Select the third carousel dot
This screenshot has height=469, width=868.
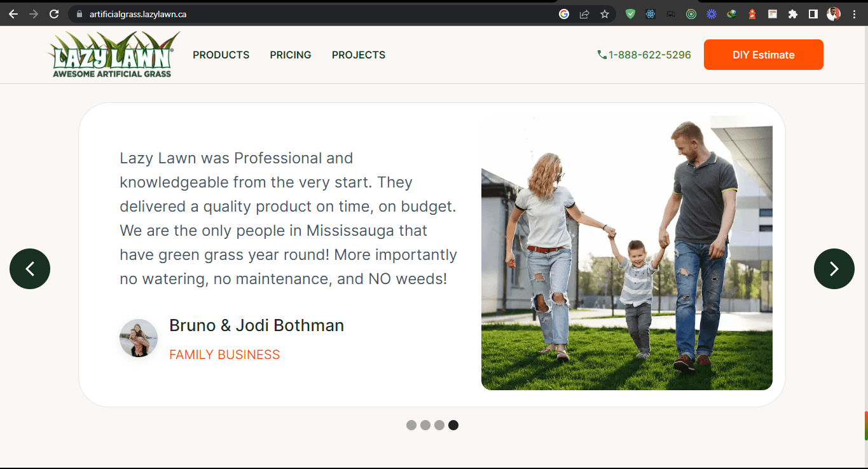[x=439, y=425]
